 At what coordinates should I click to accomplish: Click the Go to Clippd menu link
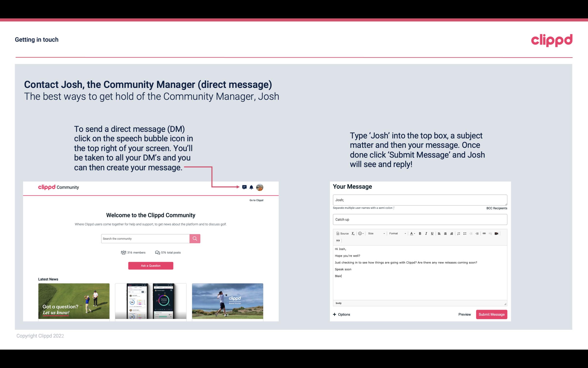pyautogui.click(x=256, y=200)
